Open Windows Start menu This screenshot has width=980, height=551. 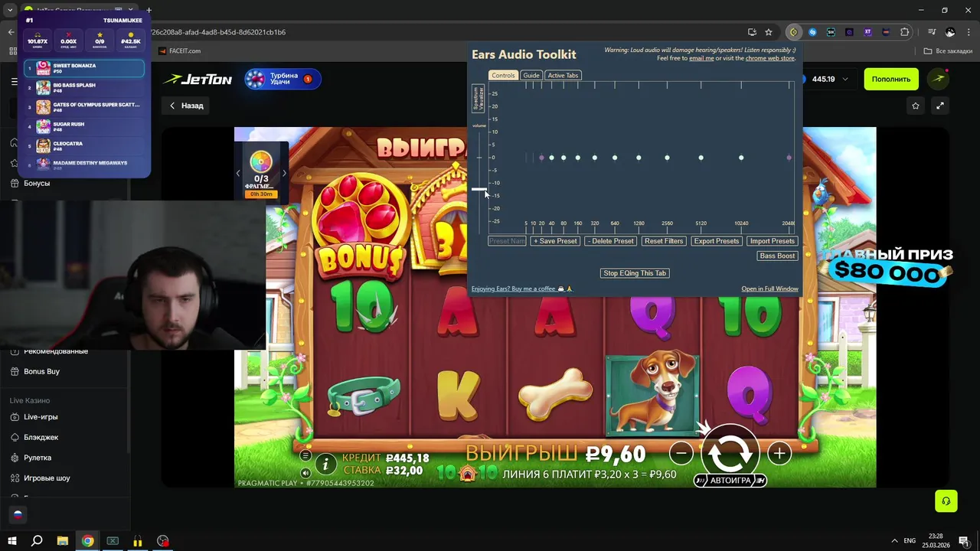(x=12, y=541)
